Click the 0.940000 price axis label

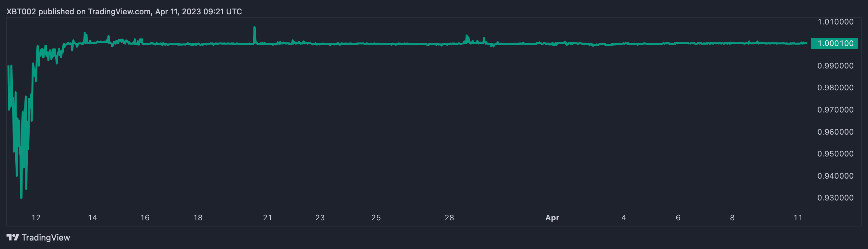tap(836, 176)
